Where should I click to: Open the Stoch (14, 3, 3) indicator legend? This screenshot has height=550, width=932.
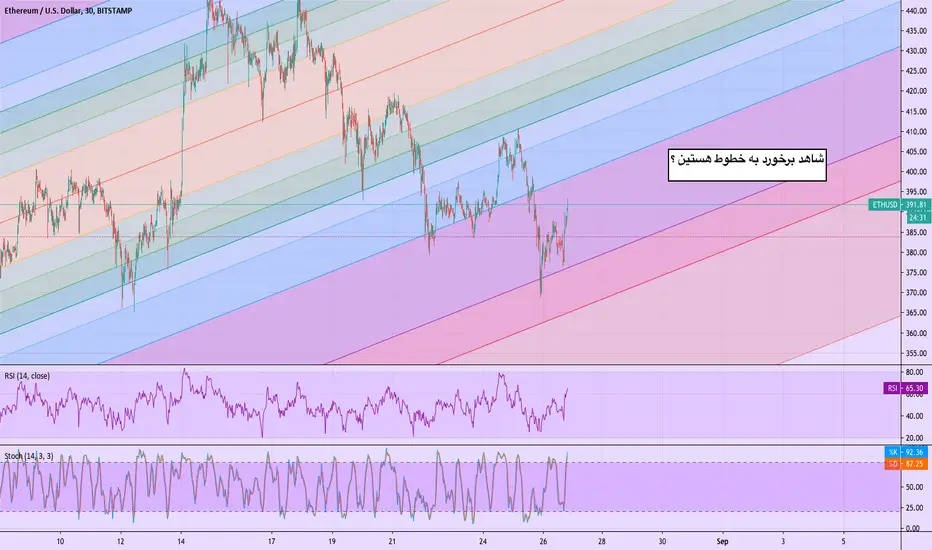(29, 456)
